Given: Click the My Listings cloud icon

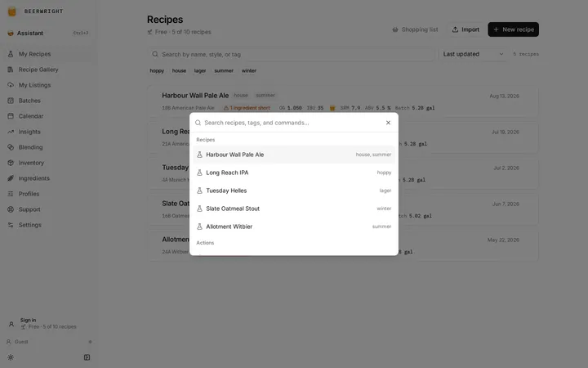Looking at the screenshot, I should point(11,85).
